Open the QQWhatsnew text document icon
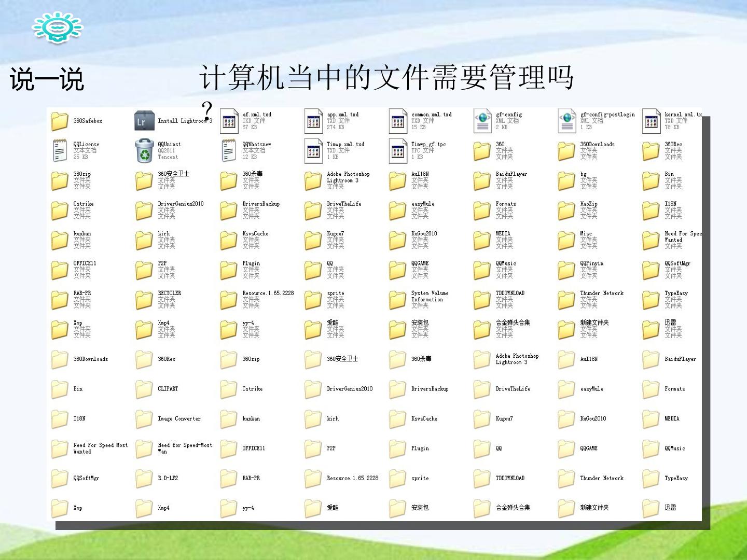 229,151
